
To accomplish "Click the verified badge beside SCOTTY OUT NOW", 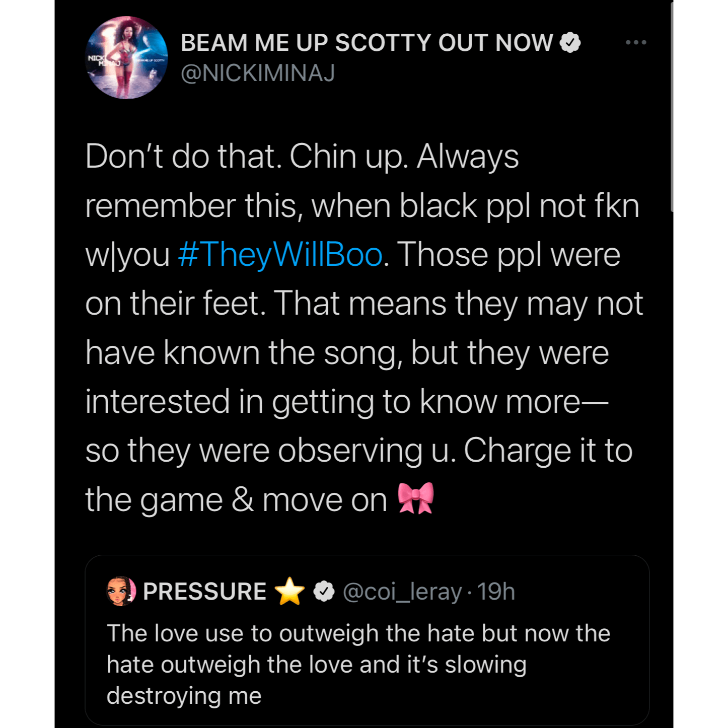I will pos(570,43).
